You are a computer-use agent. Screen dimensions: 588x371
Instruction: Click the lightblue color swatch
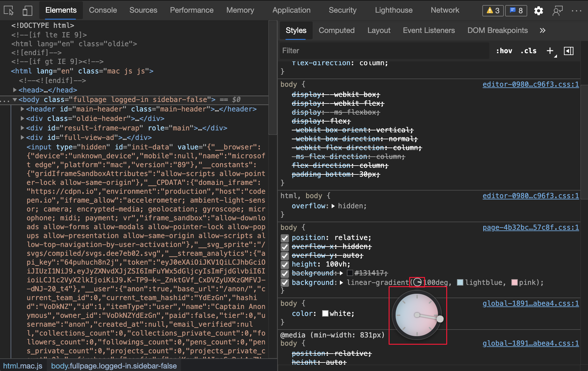[460, 282]
